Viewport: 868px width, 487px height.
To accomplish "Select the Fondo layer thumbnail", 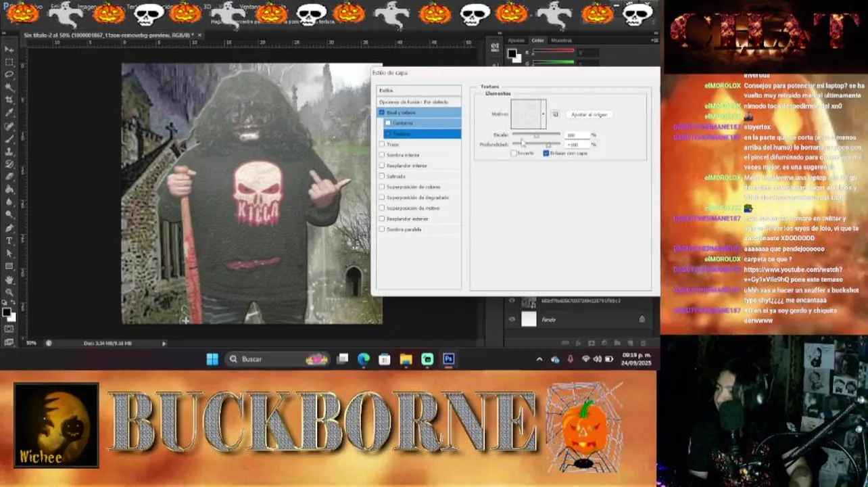I will (x=529, y=319).
